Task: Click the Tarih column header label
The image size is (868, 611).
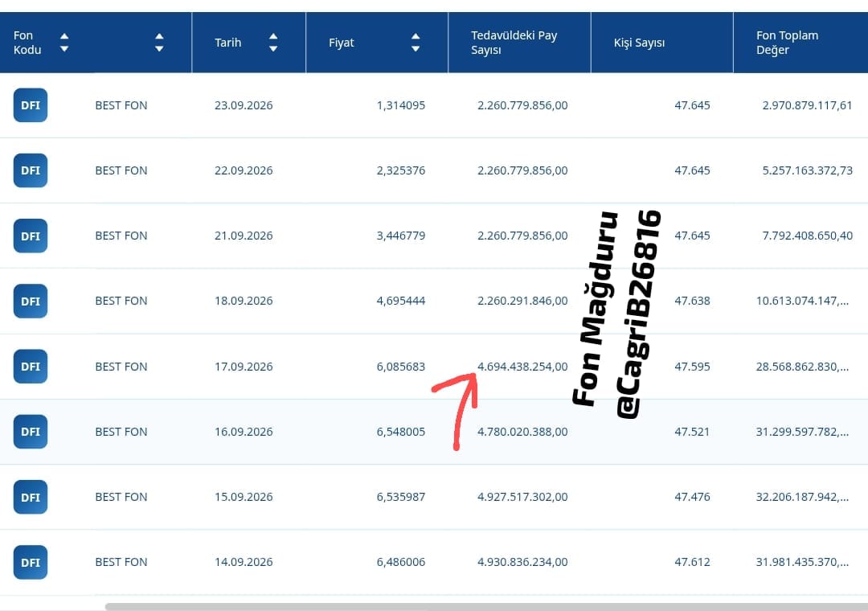Action: point(228,43)
